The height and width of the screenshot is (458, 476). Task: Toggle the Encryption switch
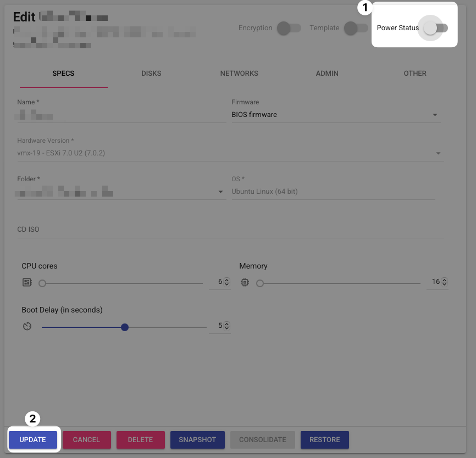289,28
